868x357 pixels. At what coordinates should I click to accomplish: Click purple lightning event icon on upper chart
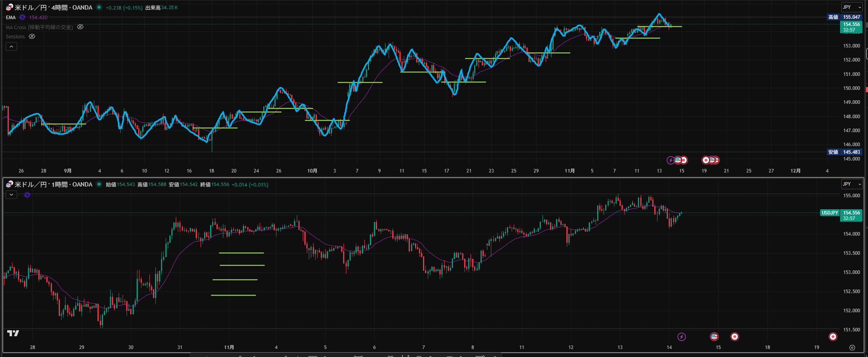click(x=671, y=160)
